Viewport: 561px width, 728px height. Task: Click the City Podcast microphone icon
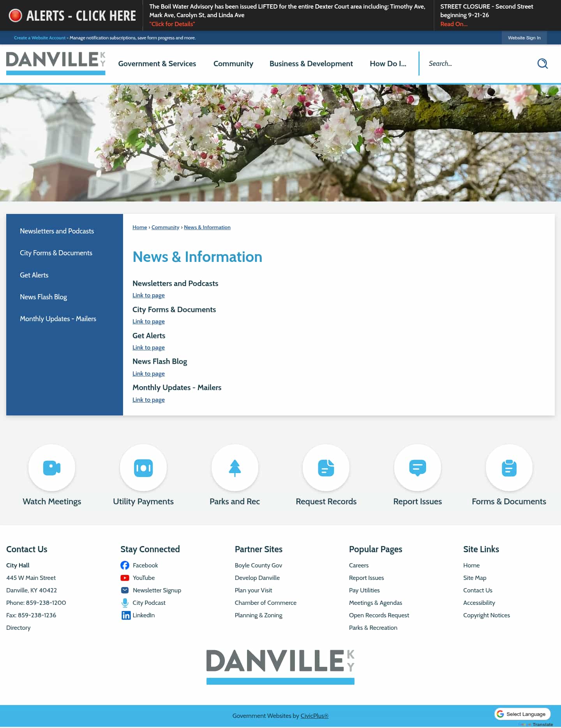[125, 603]
